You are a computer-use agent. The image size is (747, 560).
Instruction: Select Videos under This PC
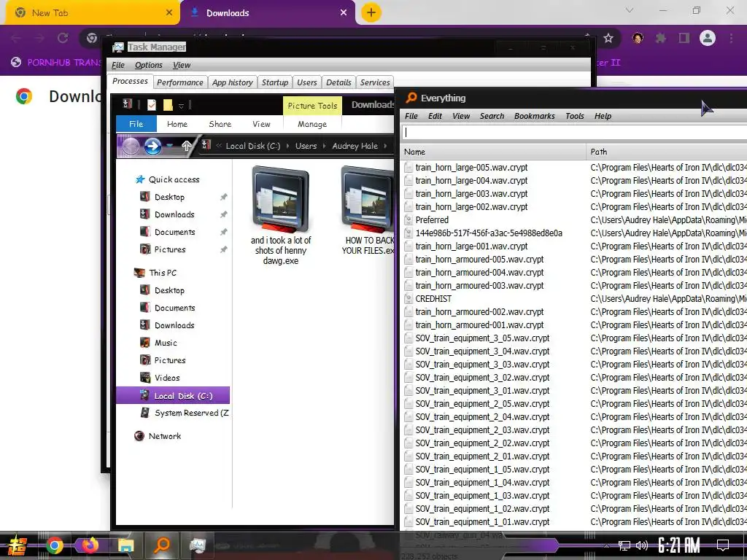click(x=167, y=378)
